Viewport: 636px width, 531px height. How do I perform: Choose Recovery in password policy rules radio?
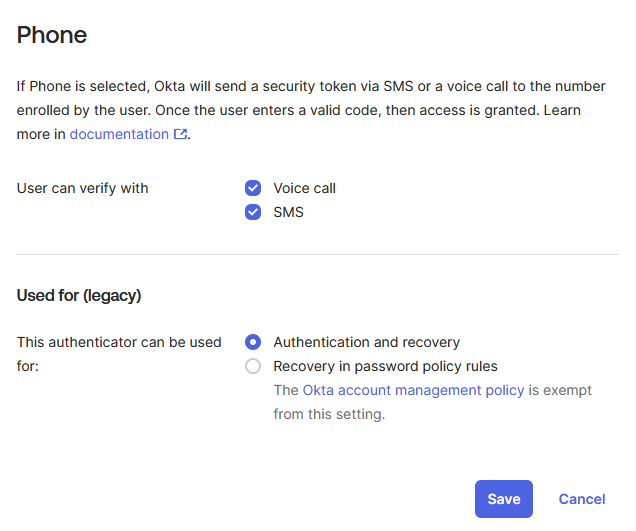(253, 366)
